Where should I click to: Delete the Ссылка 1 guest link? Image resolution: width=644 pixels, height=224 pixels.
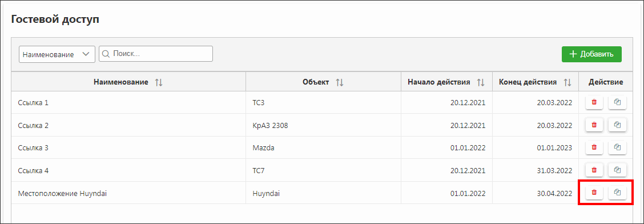[594, 102]
